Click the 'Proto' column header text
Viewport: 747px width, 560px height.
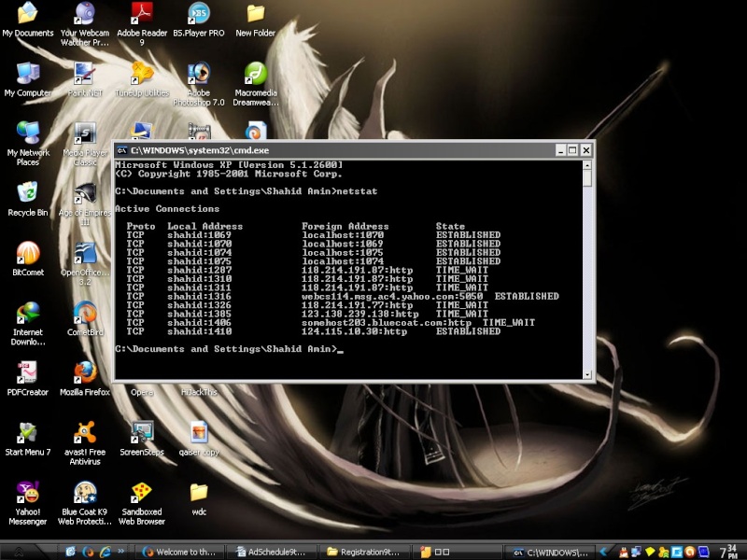tap(141, 226)
